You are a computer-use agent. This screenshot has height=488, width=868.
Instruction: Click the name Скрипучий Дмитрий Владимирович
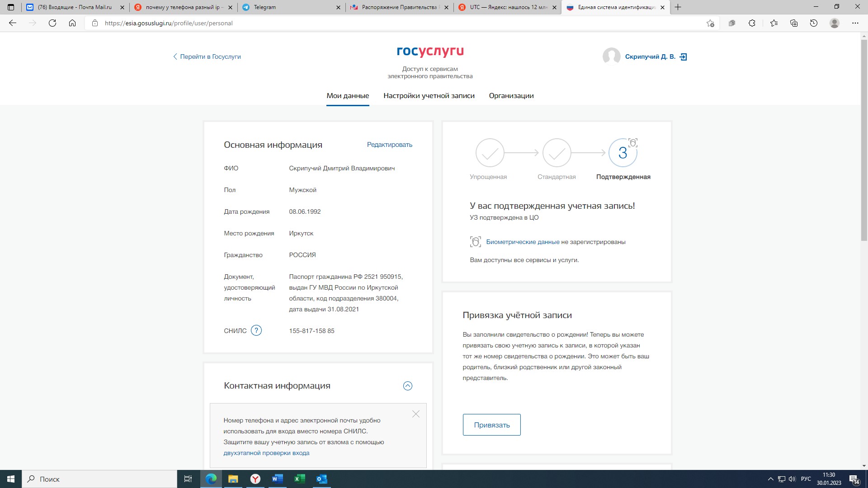pos(342,168)
